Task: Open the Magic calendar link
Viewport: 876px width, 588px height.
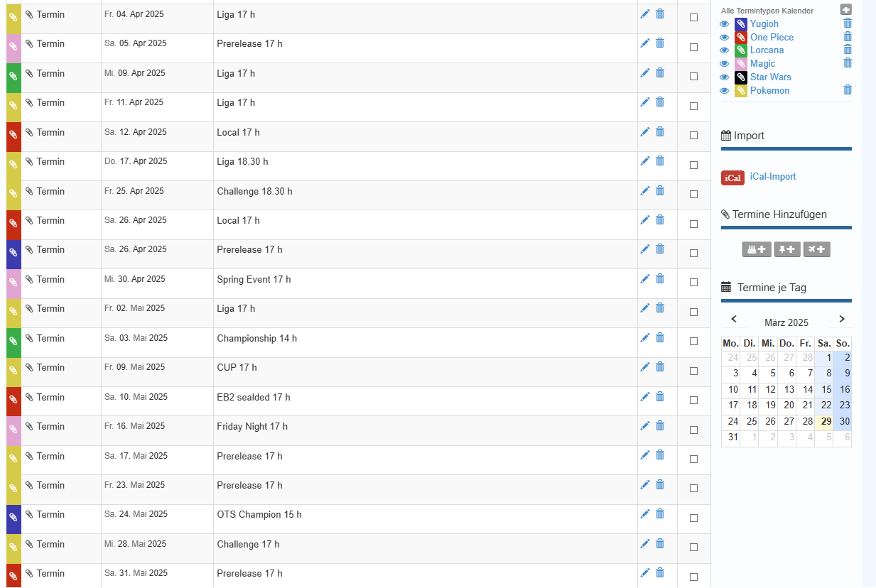Action: click(x=763, y=64)
